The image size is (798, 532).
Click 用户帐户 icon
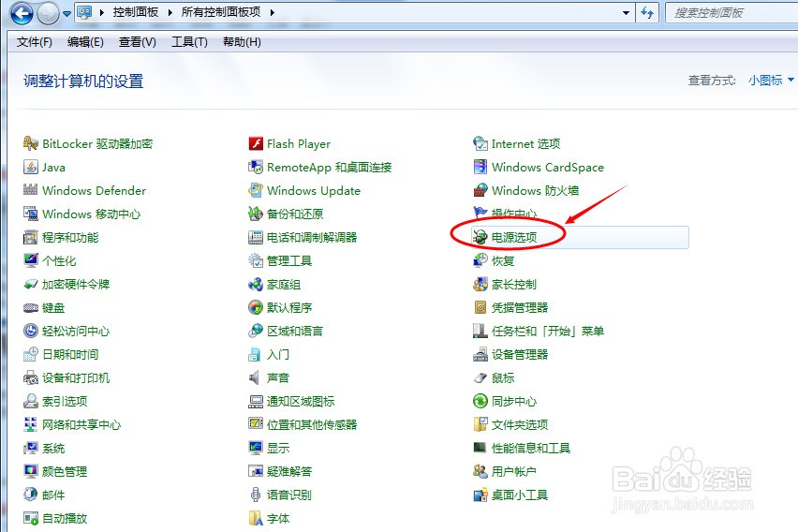[480, 471]
